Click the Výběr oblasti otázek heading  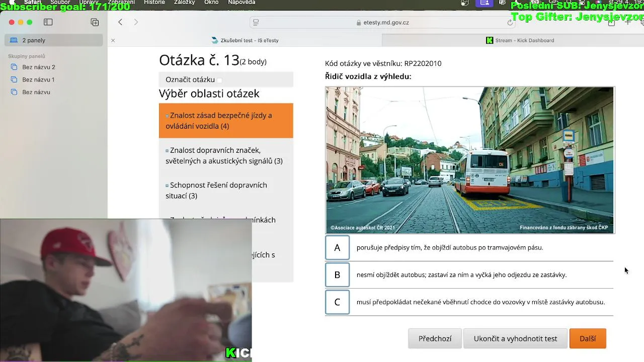click(209, 94)
